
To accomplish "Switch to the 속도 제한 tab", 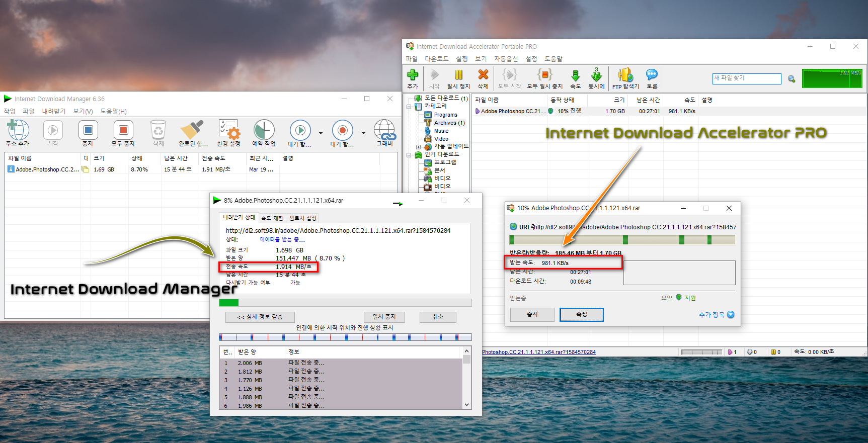I will (x=272, y=218).
